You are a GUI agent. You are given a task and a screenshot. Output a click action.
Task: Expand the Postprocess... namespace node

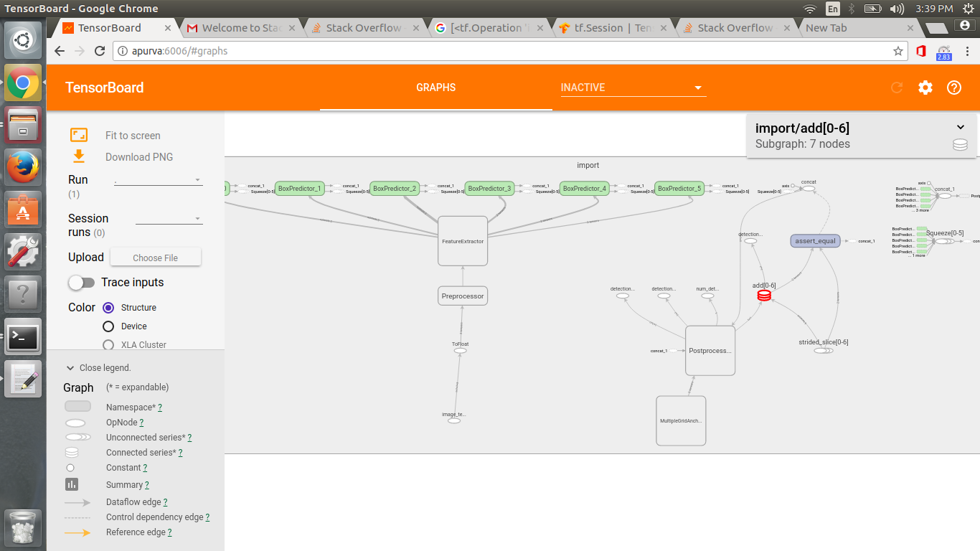pos(710,351)
